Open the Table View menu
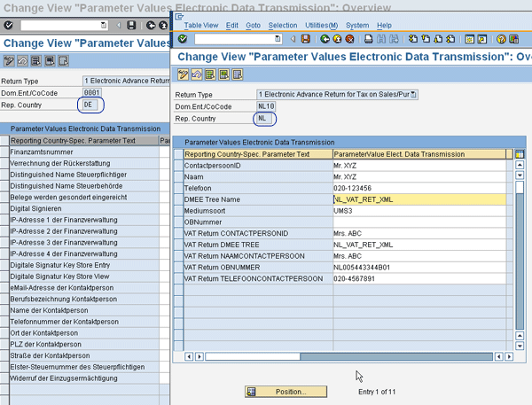Image resolution: width=532 pixels, height=405 pixels. [201, 25]
